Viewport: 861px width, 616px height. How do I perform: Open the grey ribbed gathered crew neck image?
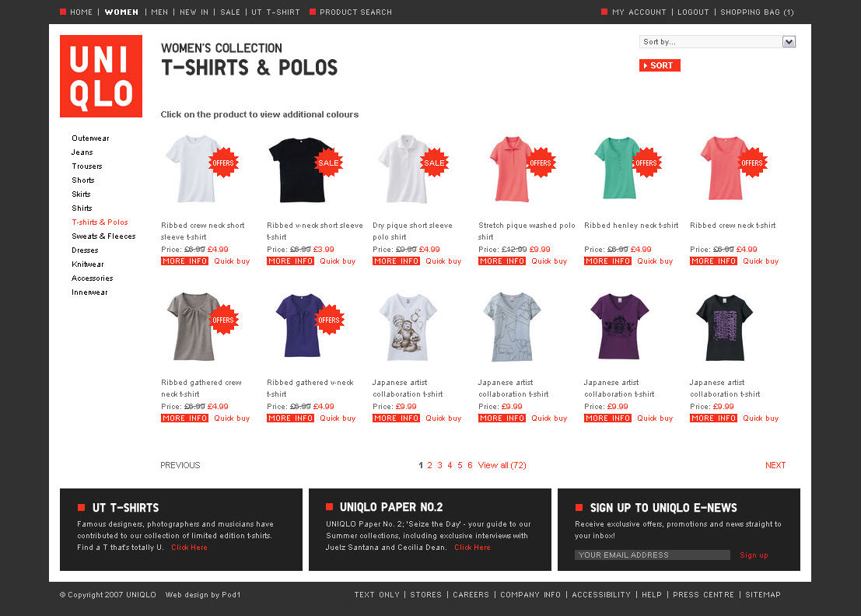pyautogui.click(x=194, y=326)
